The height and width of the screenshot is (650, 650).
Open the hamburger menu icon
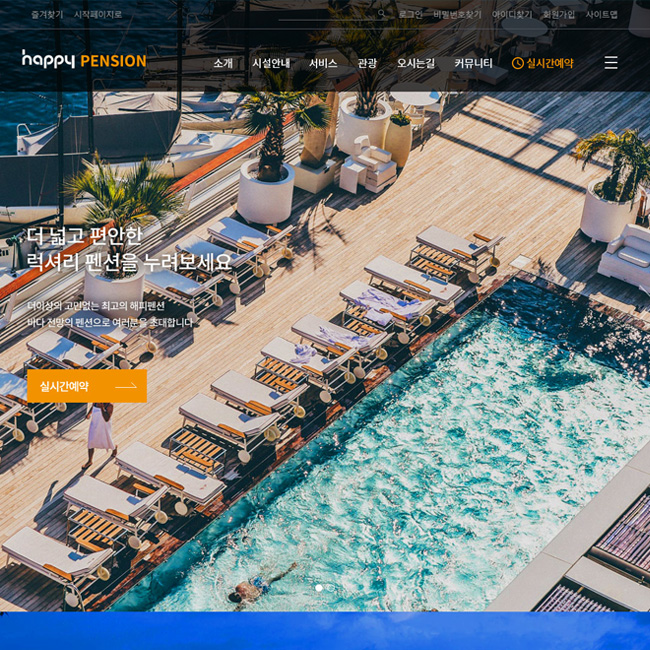pos(611,63)
